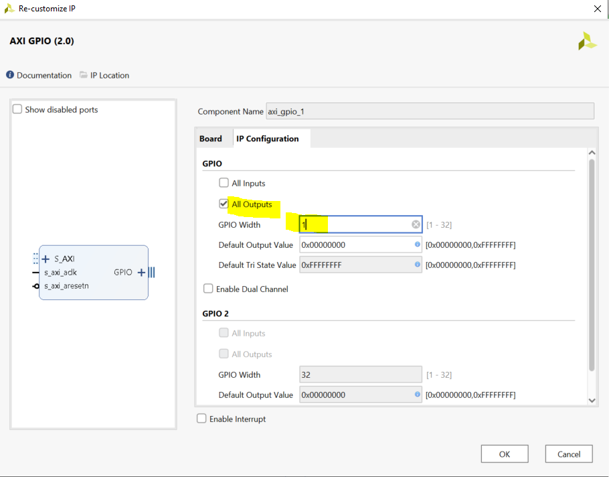Select the s_axi_aclk port in the symbol
609x477 pixels.
(60, 272)
